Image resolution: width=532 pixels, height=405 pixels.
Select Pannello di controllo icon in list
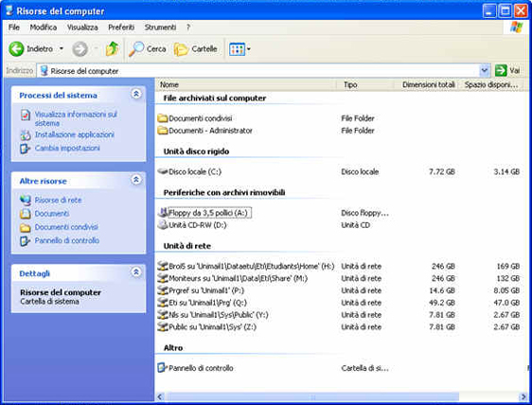(163, 368)
